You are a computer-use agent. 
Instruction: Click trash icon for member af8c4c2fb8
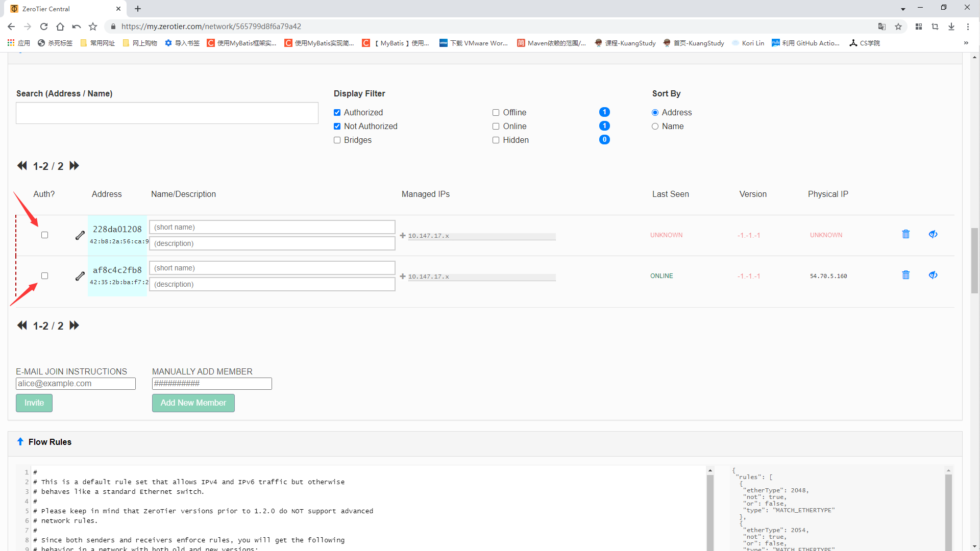pos(905,275)
